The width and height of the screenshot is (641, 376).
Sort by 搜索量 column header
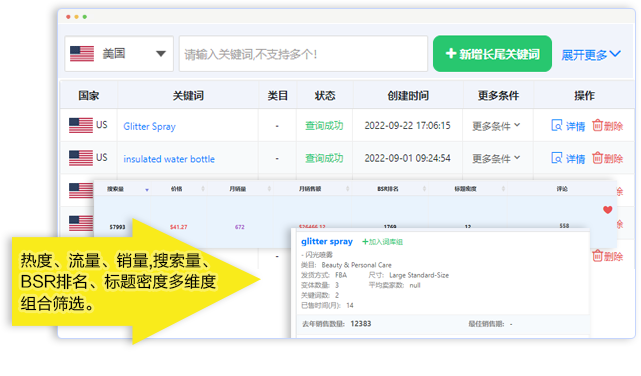(116, 189)
